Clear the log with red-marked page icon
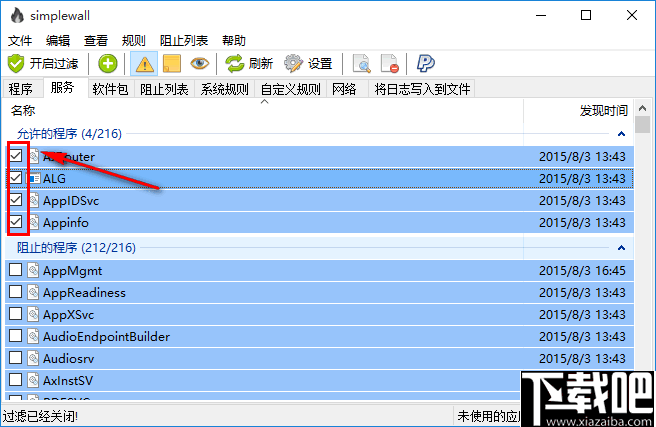The width and height of the screenshot is (656, 427). [x=390, y=64]
